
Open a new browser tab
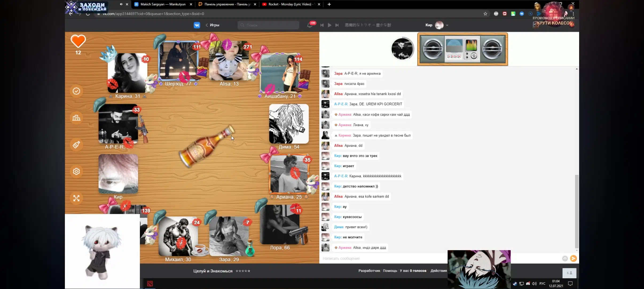point(329,4)
